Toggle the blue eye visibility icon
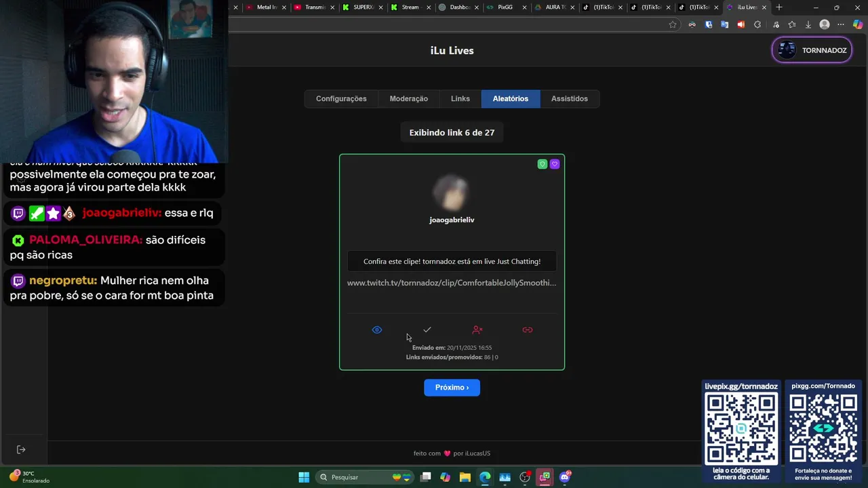The width and height of the screenshot is (868, 488). tap(377, 330)
